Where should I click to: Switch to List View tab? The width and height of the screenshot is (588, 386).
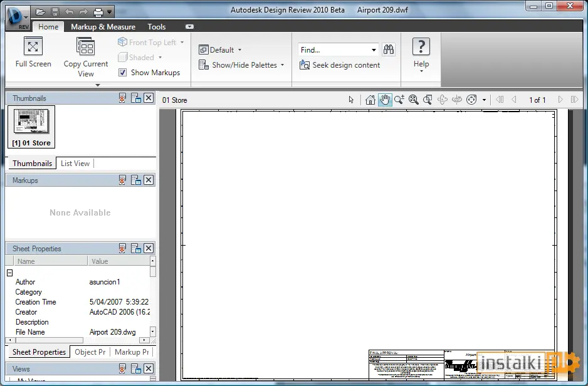(x=75, y=164)
